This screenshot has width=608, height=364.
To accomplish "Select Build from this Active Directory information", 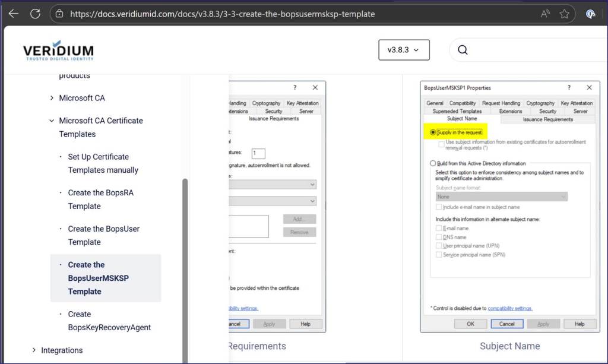I will pyautogui.click(x=433, y=163).
